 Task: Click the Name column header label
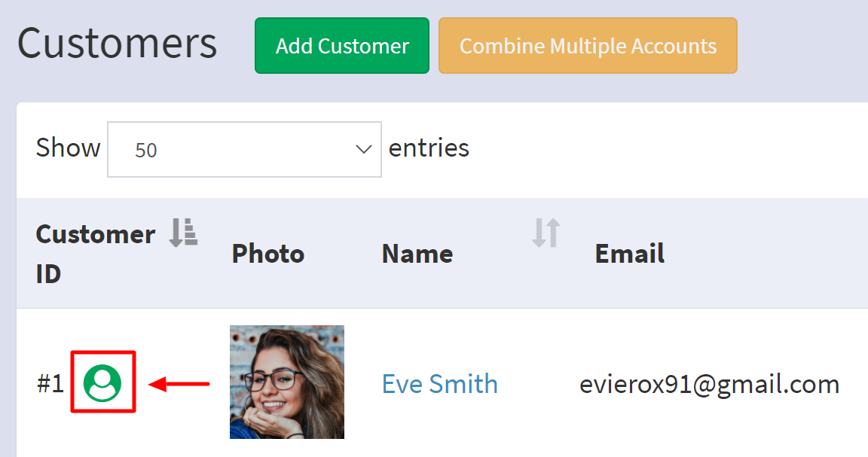[417, 254]
